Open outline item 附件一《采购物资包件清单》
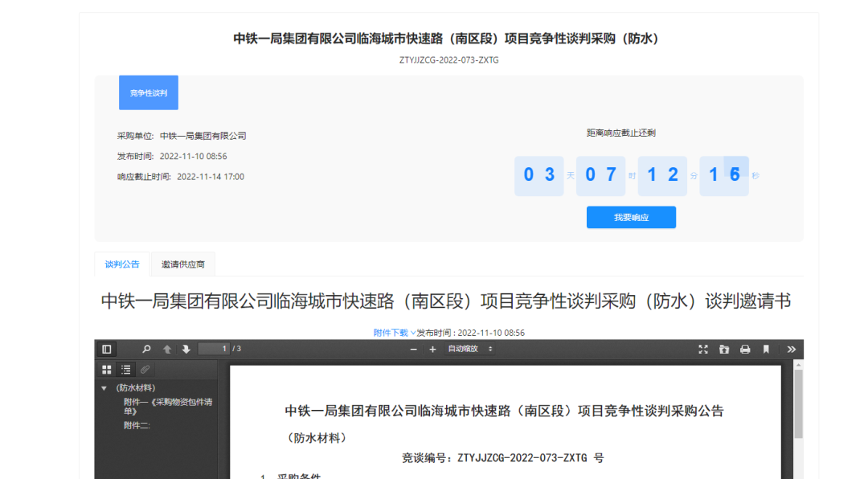This screenshot has height=479, width=868. (167, 406)
